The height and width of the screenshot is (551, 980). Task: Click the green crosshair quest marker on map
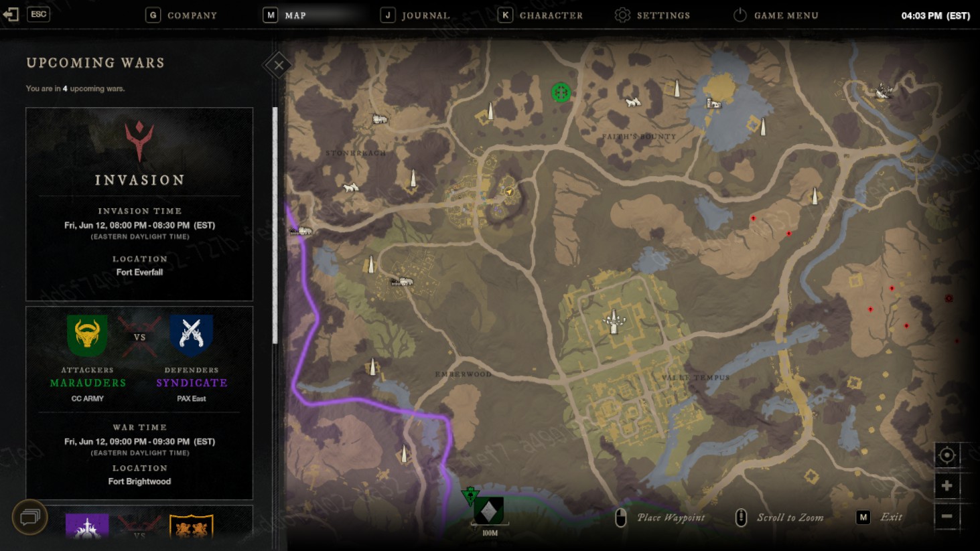click(x=561, y=92)
